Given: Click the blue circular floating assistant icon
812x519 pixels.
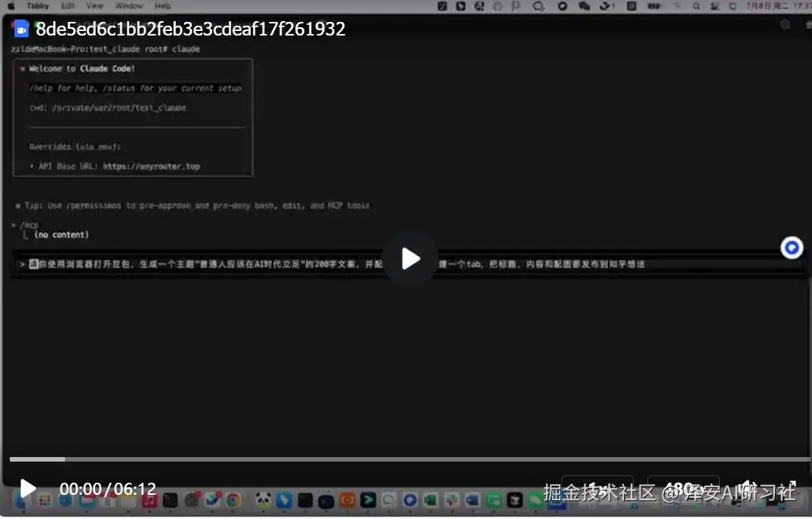Looking at the screenshot, I should tap(792, 248).
